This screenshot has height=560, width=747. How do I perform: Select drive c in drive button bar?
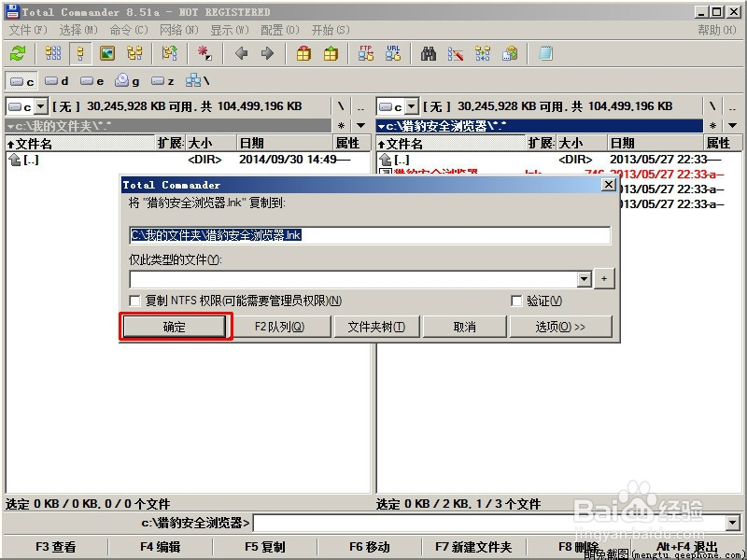point(21,81)
